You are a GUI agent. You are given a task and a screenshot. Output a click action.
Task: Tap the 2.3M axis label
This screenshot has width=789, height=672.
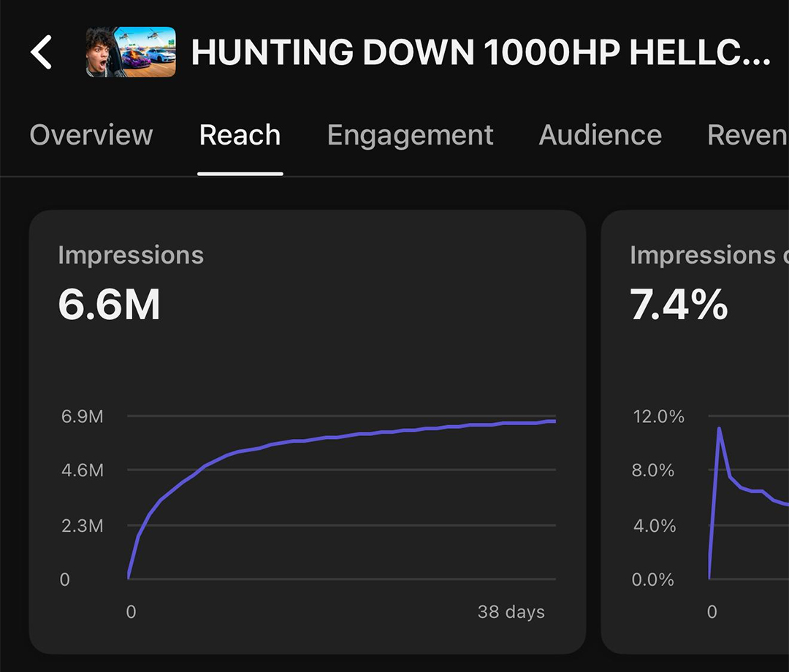tap(83, 525)
